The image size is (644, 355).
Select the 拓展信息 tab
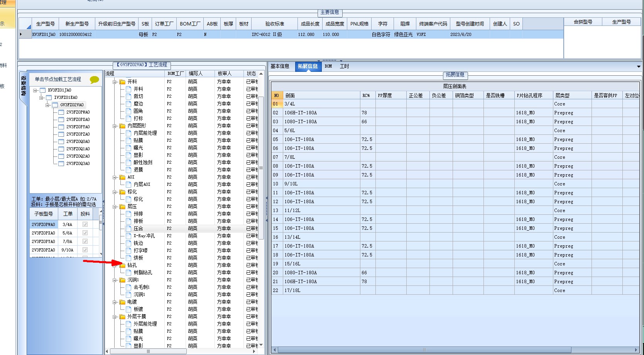[308, 66]
